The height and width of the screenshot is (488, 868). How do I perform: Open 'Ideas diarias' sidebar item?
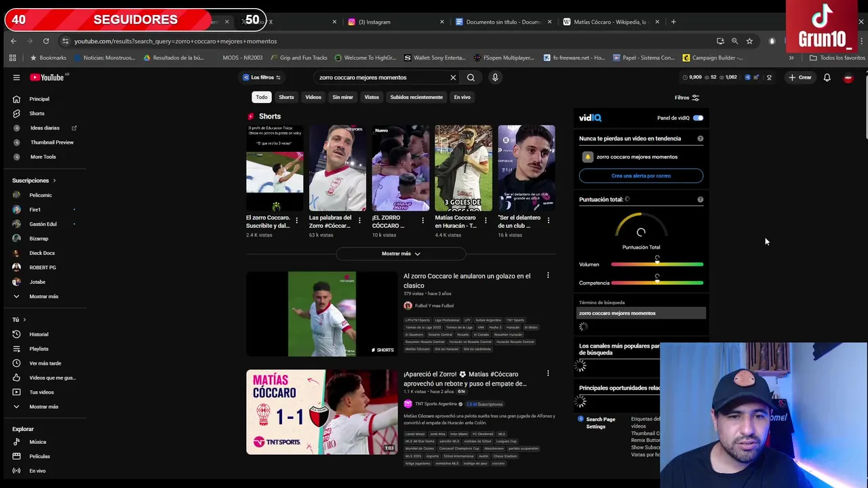45,127
